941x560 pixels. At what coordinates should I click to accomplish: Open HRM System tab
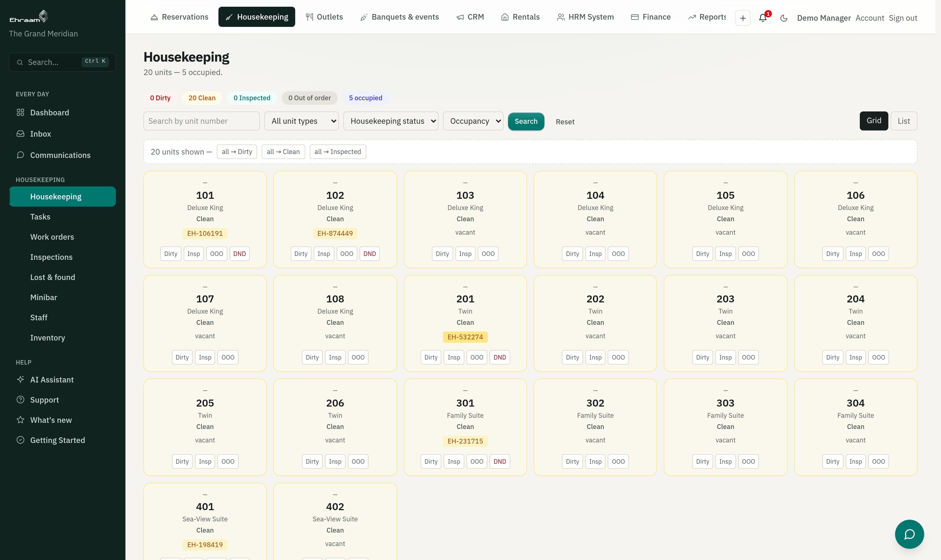tap(585, 17)
